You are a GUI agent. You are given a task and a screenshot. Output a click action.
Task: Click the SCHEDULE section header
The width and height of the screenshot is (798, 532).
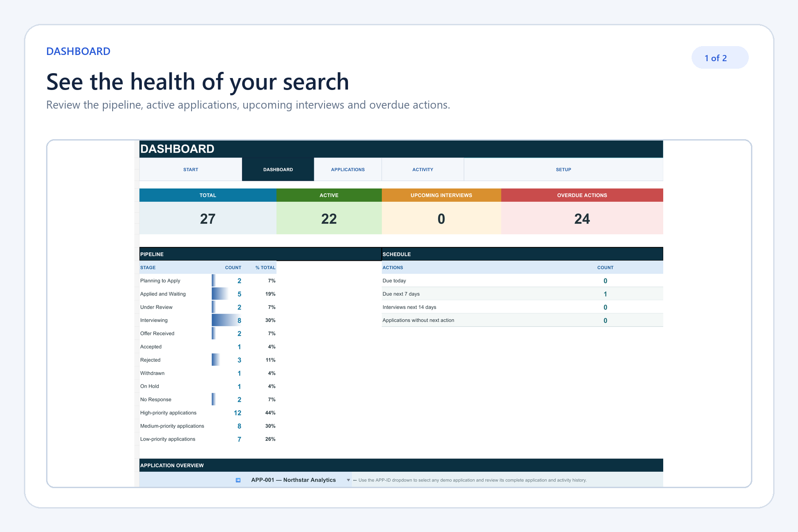[x=522, y=254]
